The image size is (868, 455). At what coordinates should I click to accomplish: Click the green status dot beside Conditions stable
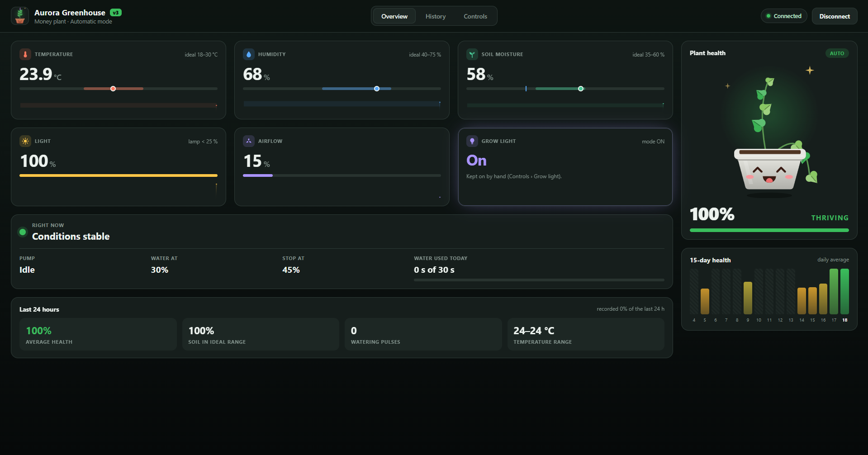23,232
